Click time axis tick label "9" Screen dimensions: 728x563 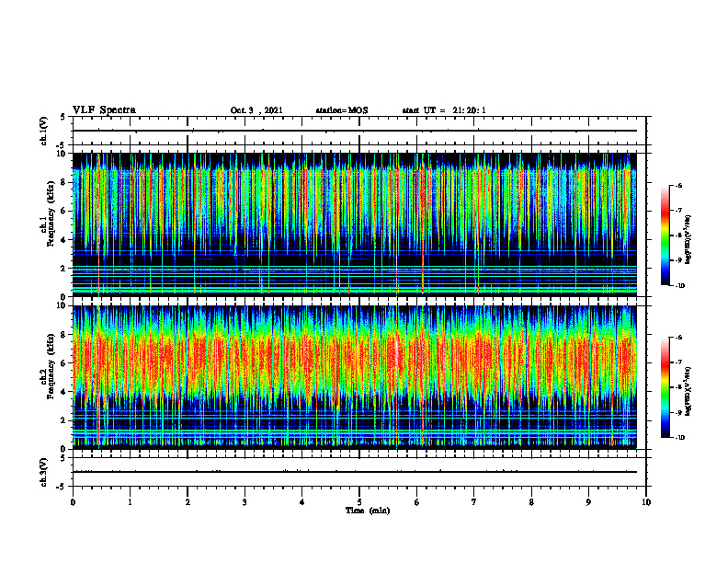pos(588,502)
